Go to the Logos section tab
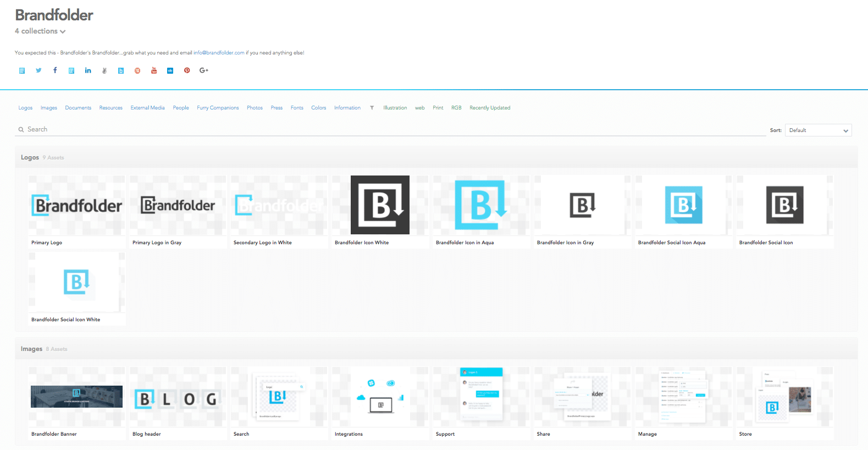The image size is (868, 450). [x=25, y=108]
